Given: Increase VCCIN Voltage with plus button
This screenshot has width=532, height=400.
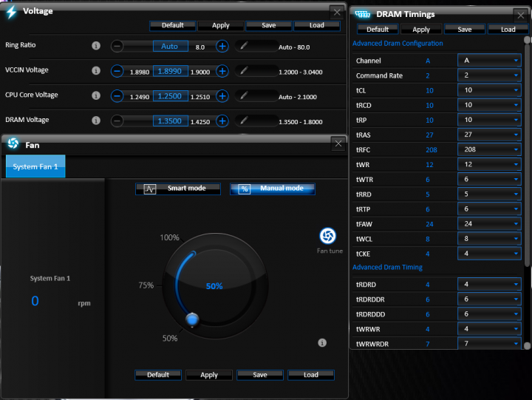Looking at the screenshot, I should tap(222, 71).
